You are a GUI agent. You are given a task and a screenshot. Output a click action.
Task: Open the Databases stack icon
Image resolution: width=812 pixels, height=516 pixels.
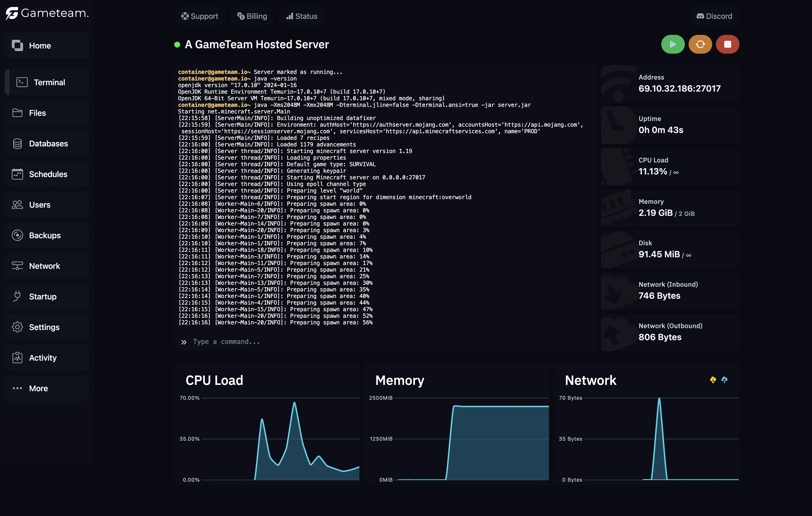17,144
